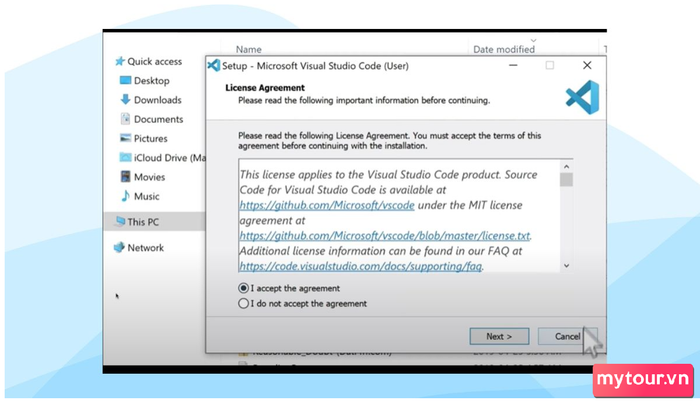Click the Pictures folder icon
The width and height of the screenshot is (700, 405).
(x=125, y=138)
